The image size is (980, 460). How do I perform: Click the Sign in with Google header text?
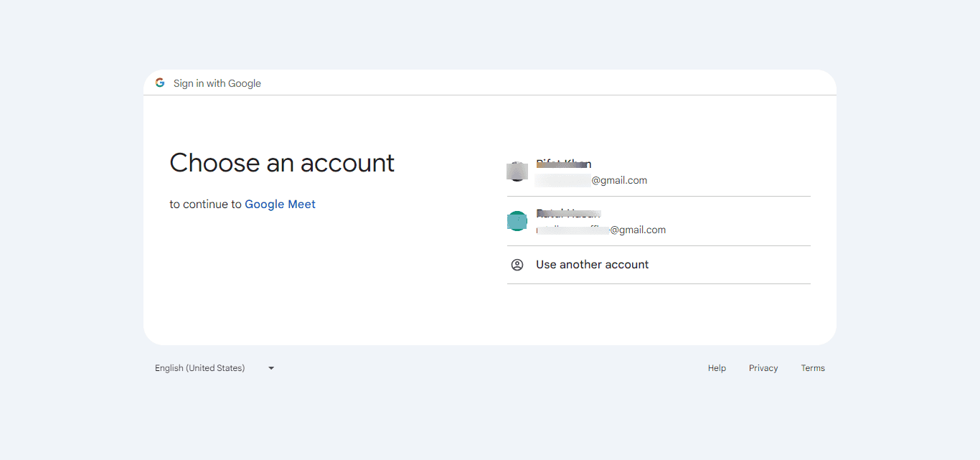click(217, 83)
